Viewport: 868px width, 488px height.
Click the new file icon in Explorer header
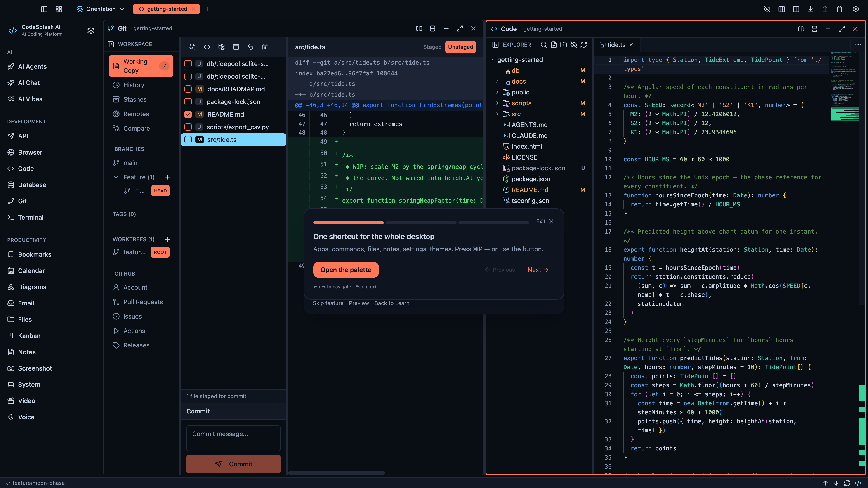tap(554, 45)
